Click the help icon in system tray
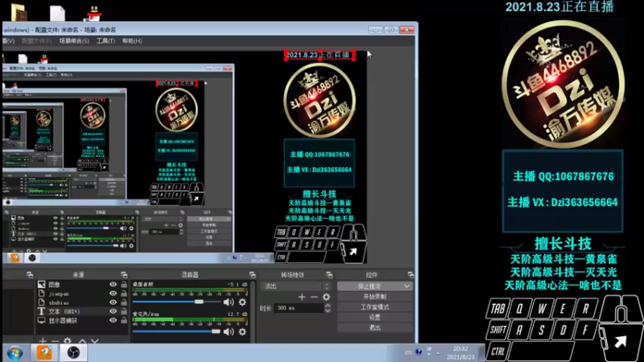 coord(419,352)
